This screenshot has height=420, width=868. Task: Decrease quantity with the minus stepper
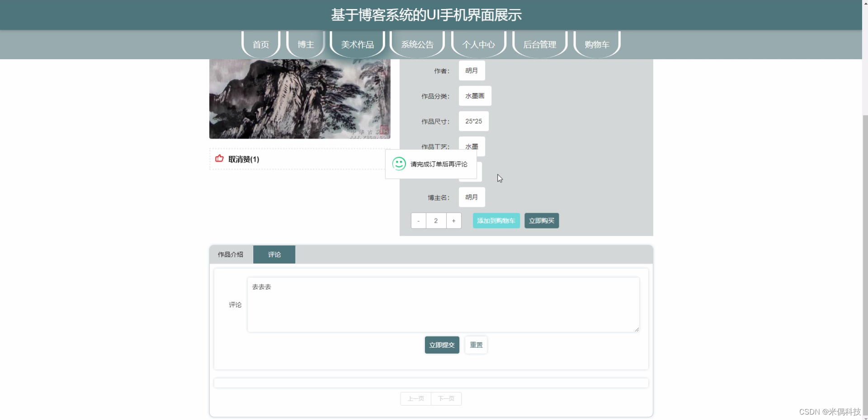pos(418,221)
